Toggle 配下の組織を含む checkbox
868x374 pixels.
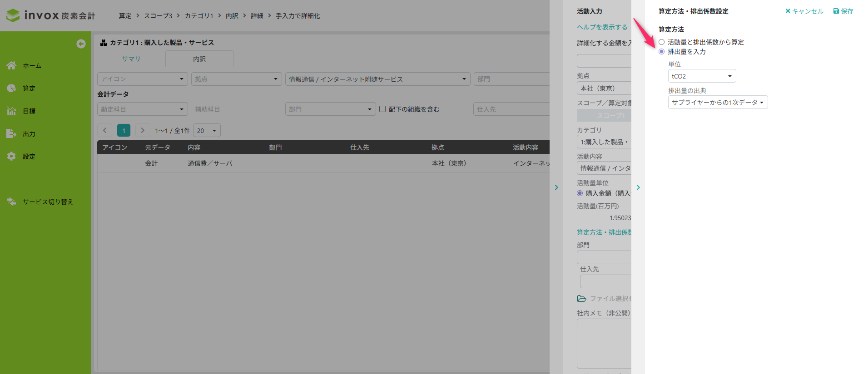(x=382, y=109)
